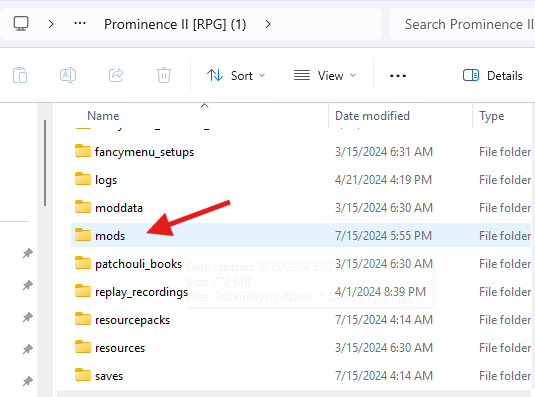Screen dimensions: 535x397
Task: Click date 4/1/2024 8:39 PM cell
Action: click(x=380, y=292)
